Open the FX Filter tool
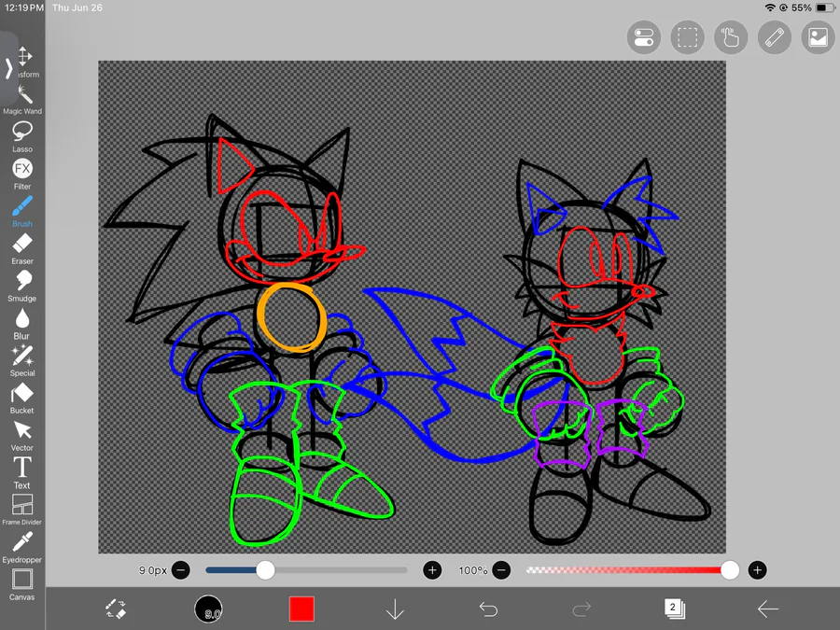 click(x=22, y=175)
